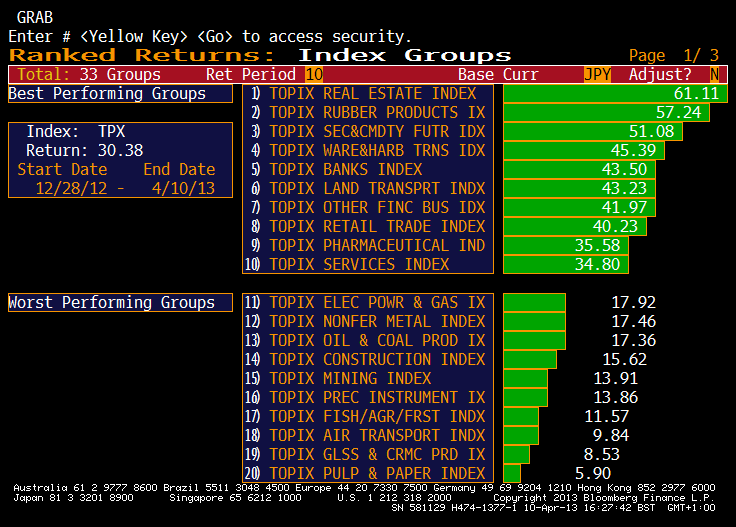Click the end date 4/10/13
736x527 pixels.
[x=183, y=189]
